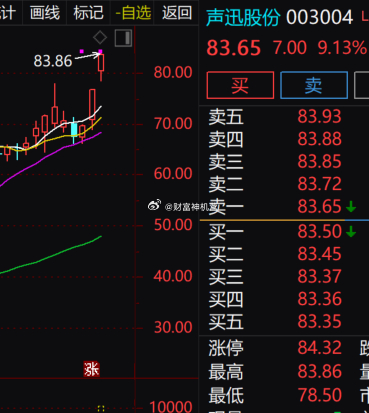The height and width of the screenshot is (413, 369).
Task: Select the 买五 price 83.35
Action: point(319,321)
